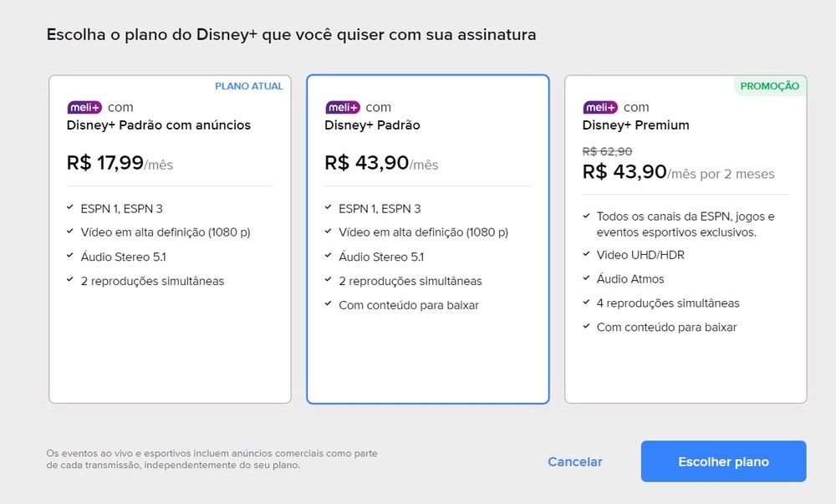836x504 pixels.
Task: Click the meli+ badge on Disney+ Premium card
Action: 599,107
